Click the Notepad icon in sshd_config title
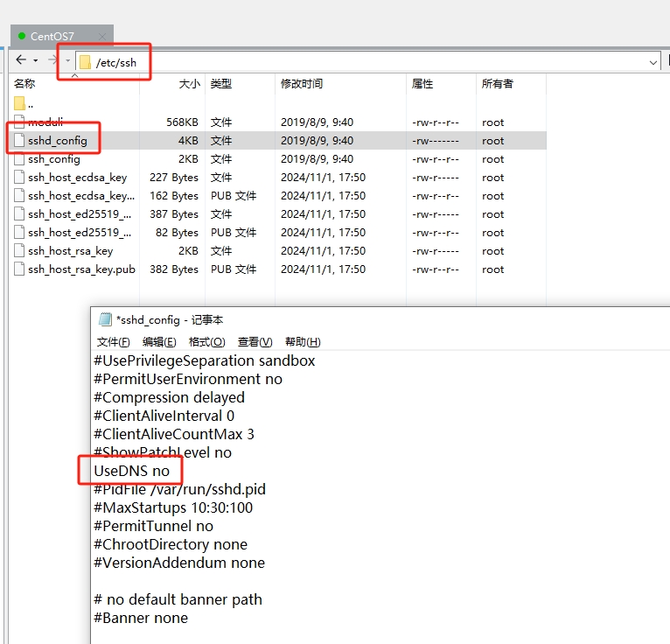 pos(105,319)
